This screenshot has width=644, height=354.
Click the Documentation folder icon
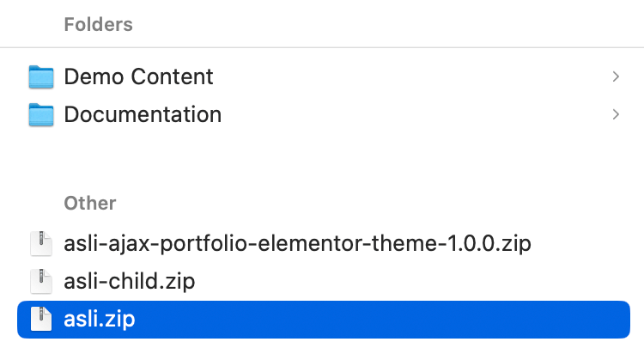pos(40,113)
